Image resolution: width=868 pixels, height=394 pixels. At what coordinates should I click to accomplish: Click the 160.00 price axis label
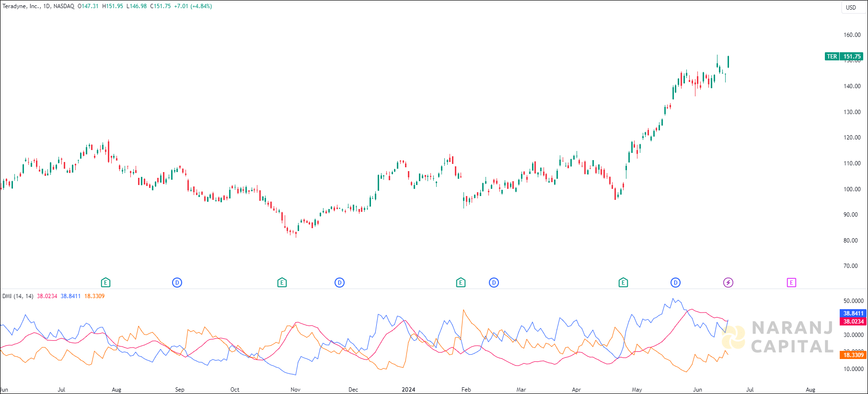(x=852, y=35)
